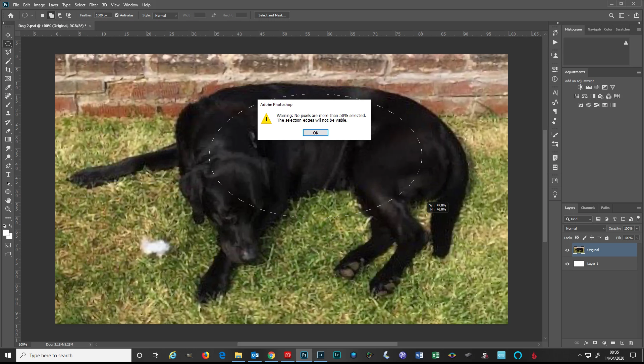Select the Crop tool
Viewport: 644px width, 364px height.
[x=8, y=70]
